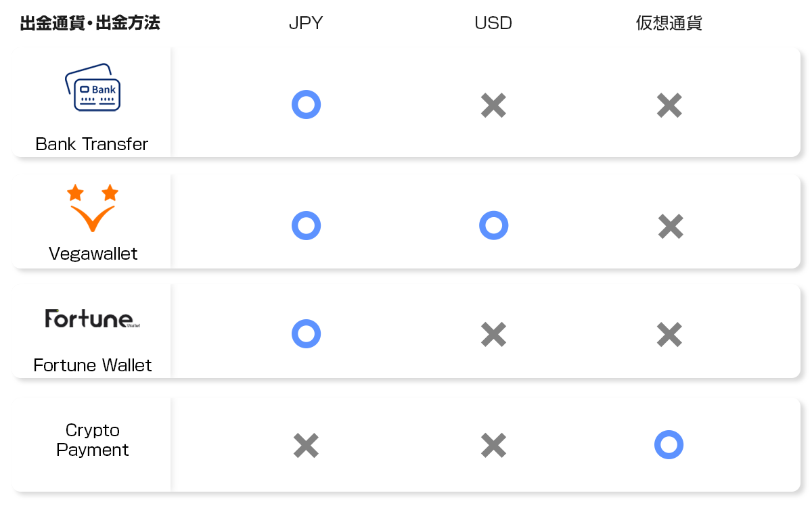Click the Fortune Wallet text label
Screen dimensions: 812x514
tap(93, 365)
